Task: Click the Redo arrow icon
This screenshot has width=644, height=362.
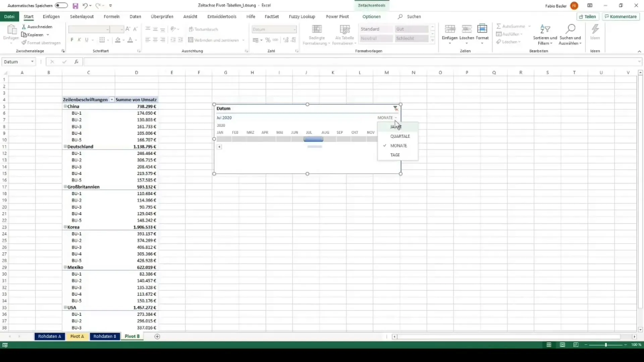Action: tap(98, 6)
